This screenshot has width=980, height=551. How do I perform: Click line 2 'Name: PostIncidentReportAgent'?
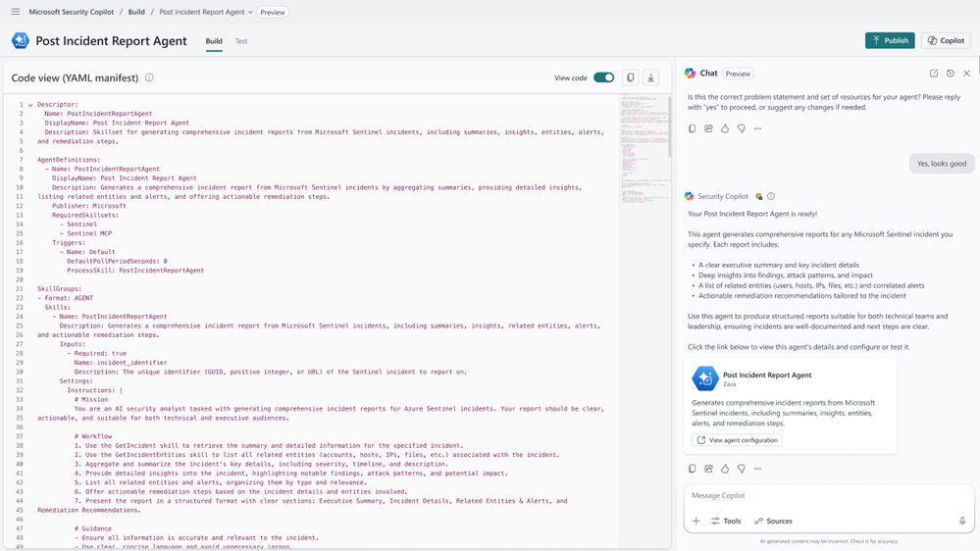click(x=98, y=114)
